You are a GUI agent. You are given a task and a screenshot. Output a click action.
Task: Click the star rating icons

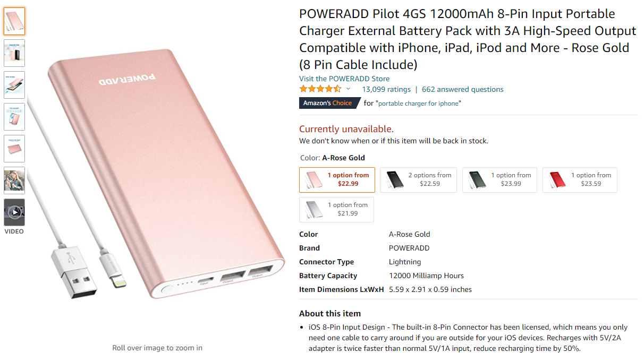pos(320,89)
